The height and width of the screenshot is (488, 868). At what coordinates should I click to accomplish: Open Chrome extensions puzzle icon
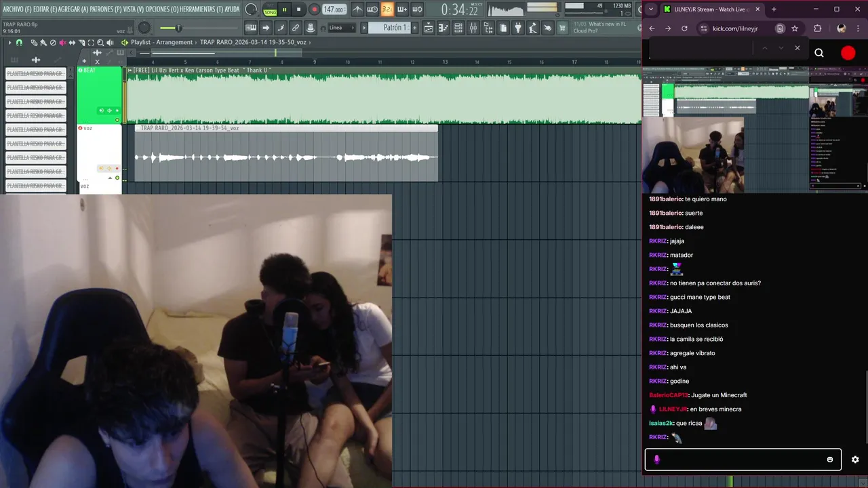(817, 28)
